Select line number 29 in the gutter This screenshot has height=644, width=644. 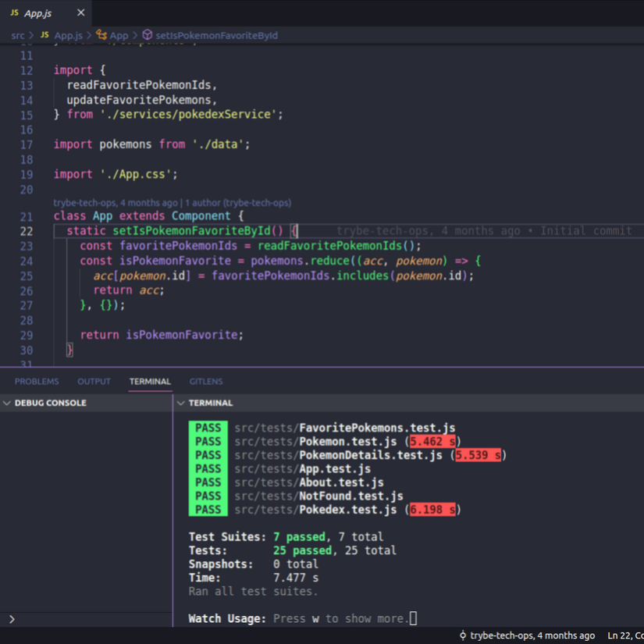tap(27, 336)
